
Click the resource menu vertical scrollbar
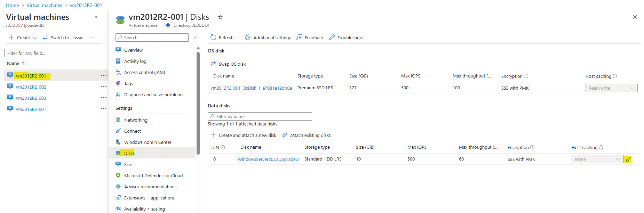point(198,103)
